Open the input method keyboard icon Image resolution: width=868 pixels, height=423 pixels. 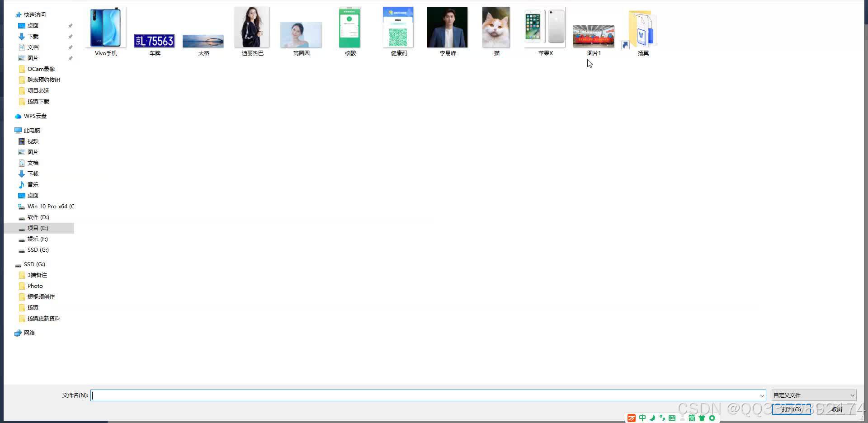point(672,418)
